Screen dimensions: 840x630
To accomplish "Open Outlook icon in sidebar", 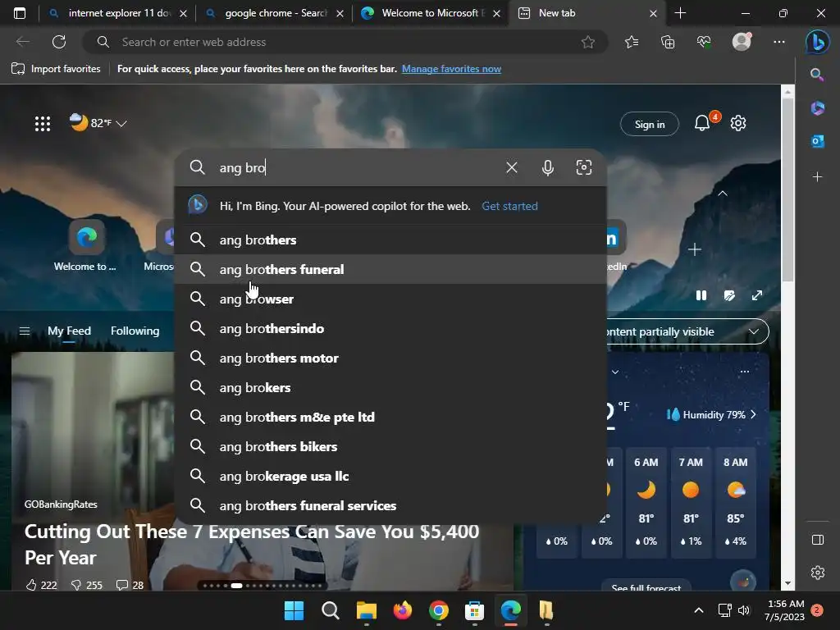I will (818, 141).
